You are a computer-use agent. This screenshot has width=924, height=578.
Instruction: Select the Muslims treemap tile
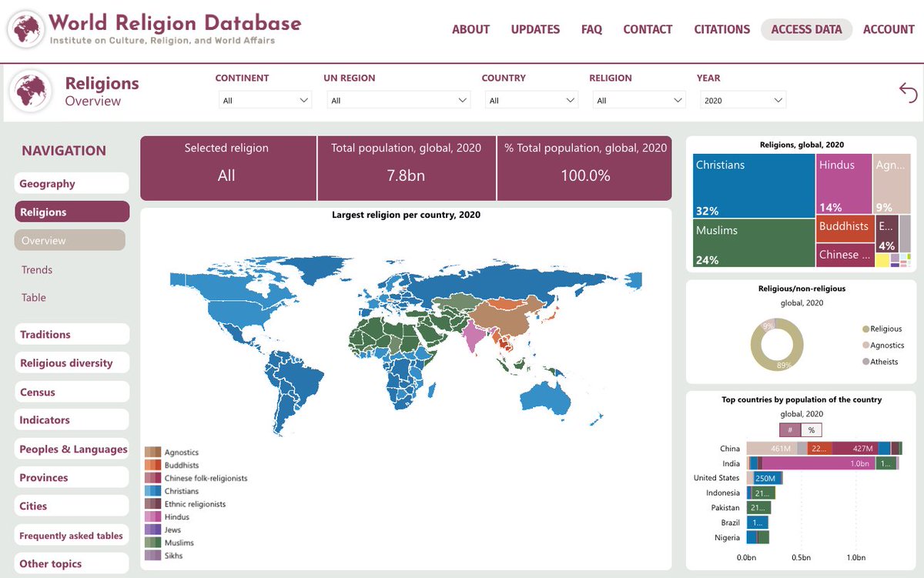coord(754,243)
